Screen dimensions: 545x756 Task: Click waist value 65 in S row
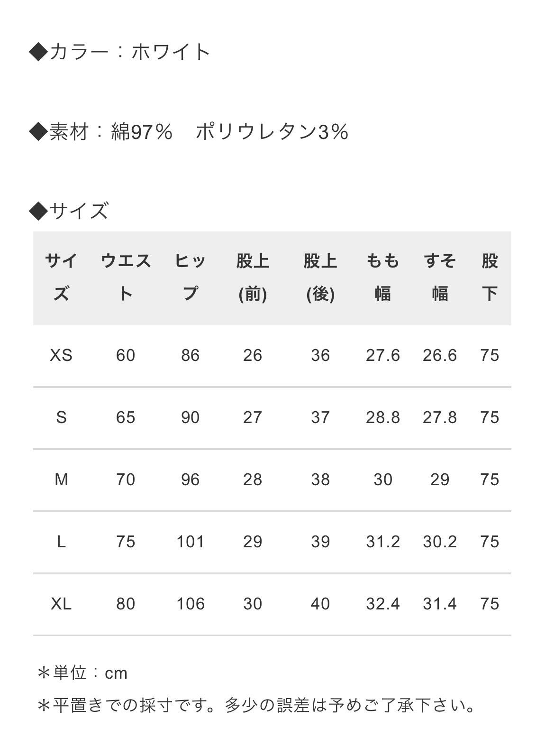tap(126, 417)
